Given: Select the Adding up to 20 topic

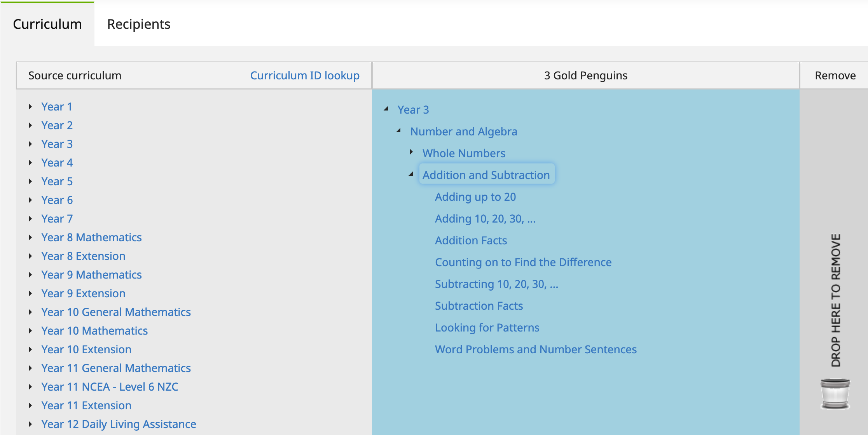Looking at the screenshot, I should (475, 197).
